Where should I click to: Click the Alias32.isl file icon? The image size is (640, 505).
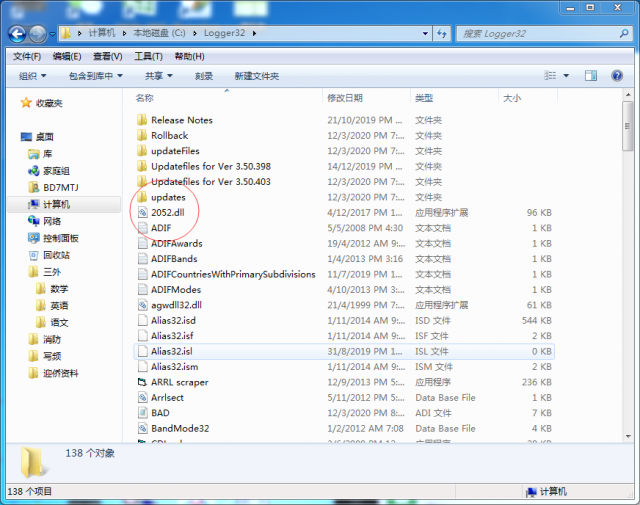pos(142,351)
